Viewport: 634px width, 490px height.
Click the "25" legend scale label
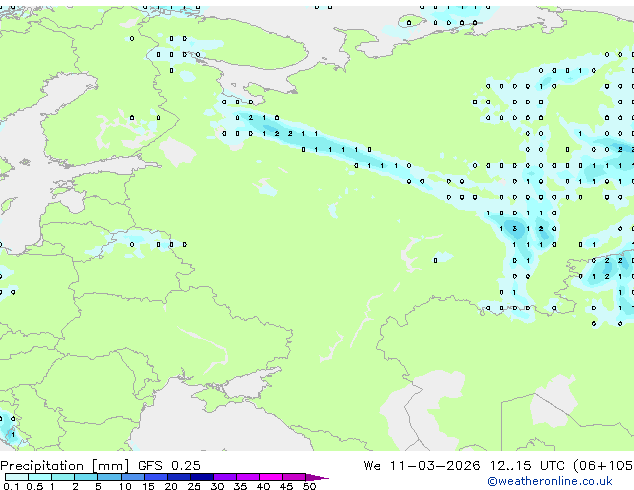pyautogui.click(x=194, y=486)
